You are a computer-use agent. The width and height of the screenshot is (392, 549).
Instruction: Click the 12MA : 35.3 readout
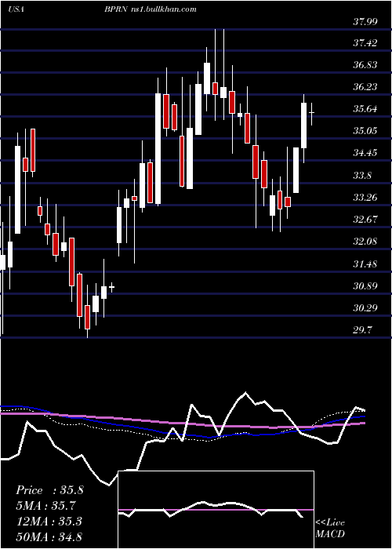point(49,521)
